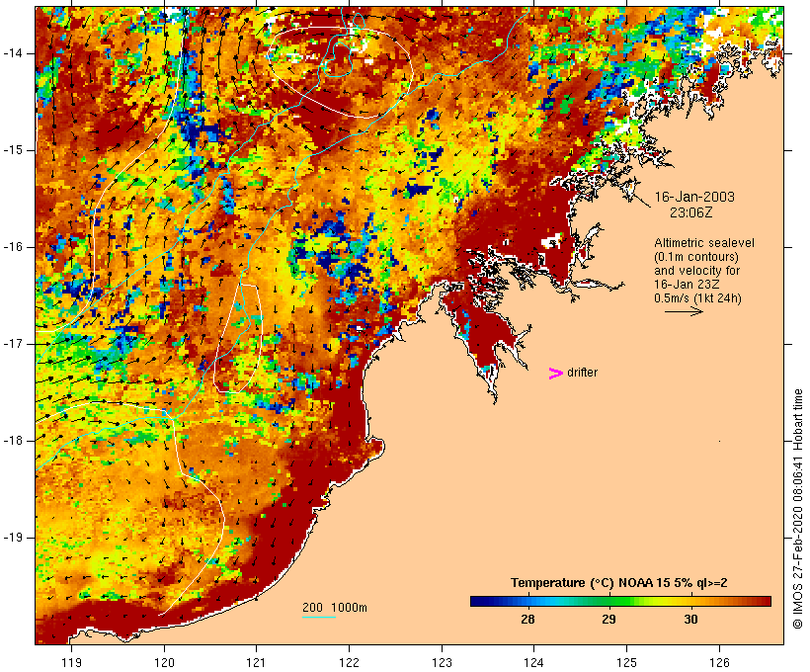Screen dimensions: 810x672
Task: Click latitude label -14
Action: tap(13, 53)
